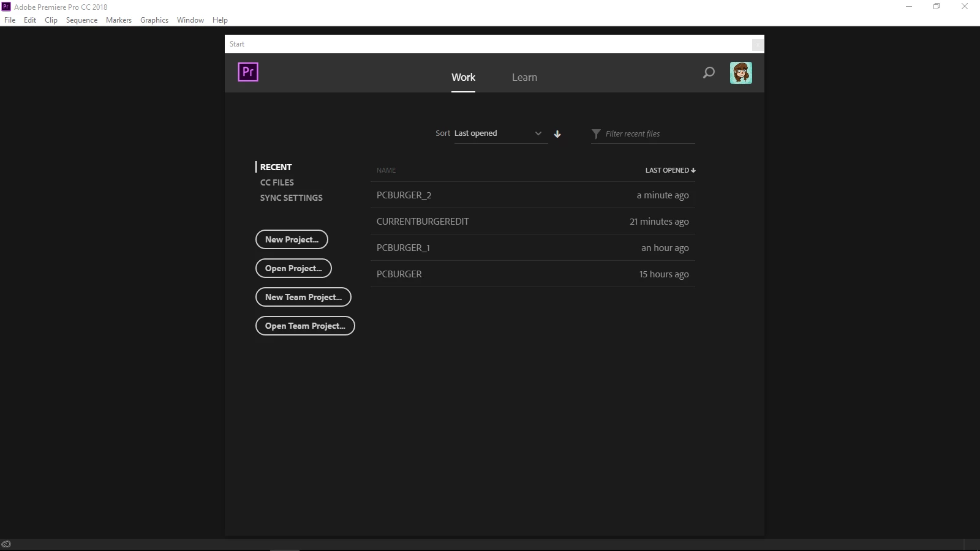Minimize the Premiere Pro window

click(909, 7)
